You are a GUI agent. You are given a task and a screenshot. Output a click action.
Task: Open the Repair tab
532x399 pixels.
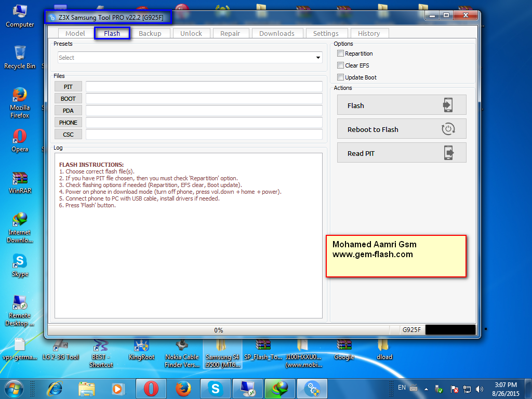230,33
